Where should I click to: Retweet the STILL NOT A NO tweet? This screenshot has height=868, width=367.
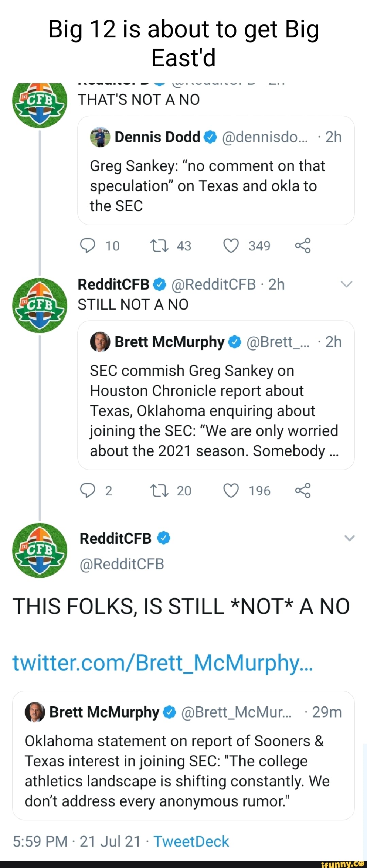pos(159,491)
